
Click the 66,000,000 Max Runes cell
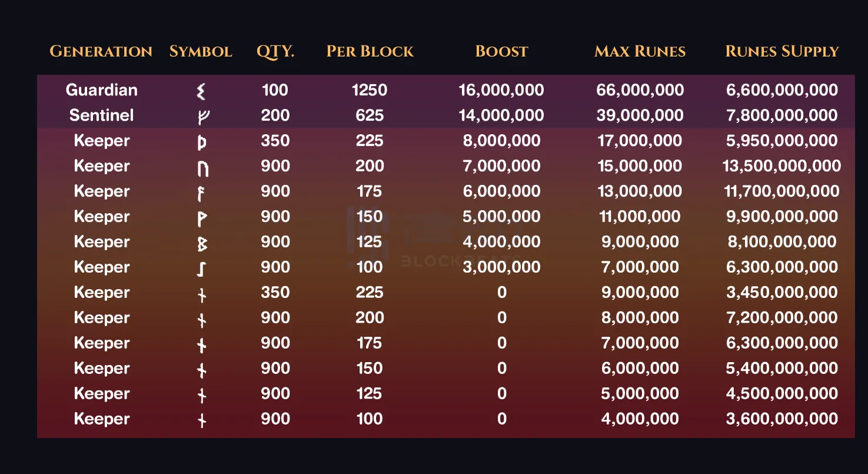640,90
